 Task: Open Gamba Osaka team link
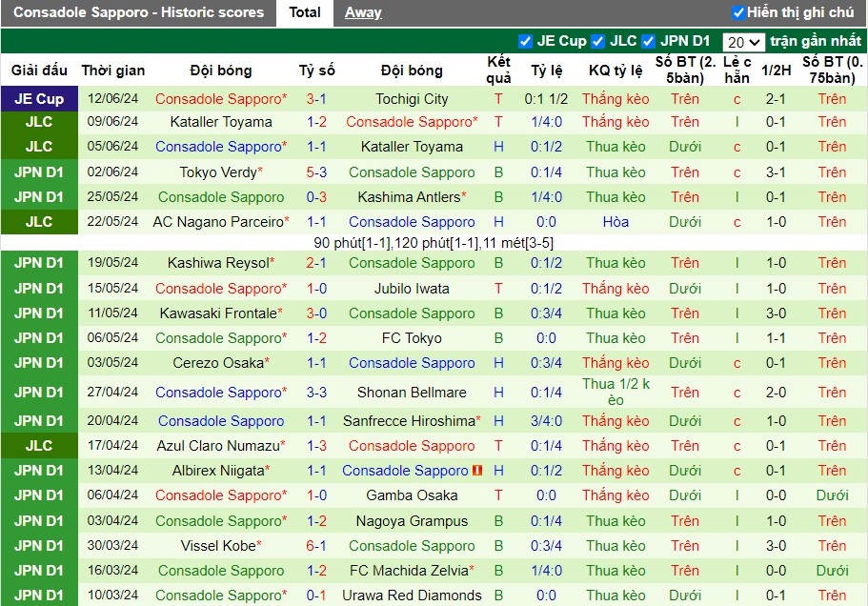[x=412, y=495]
